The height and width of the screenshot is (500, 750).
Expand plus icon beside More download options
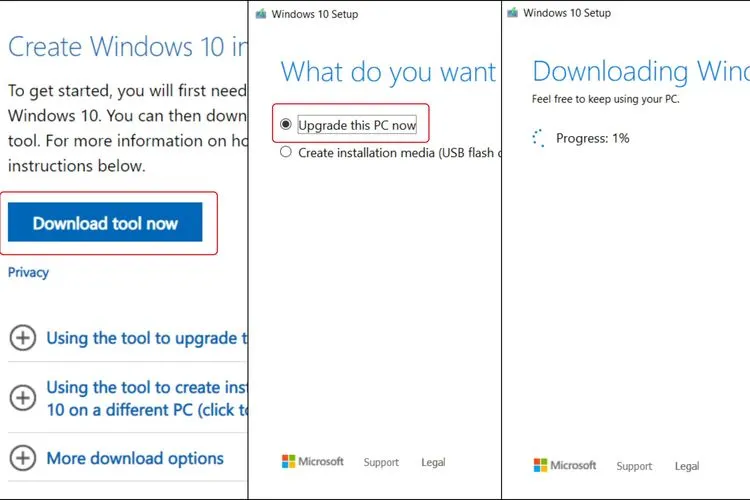coord(22,459)
